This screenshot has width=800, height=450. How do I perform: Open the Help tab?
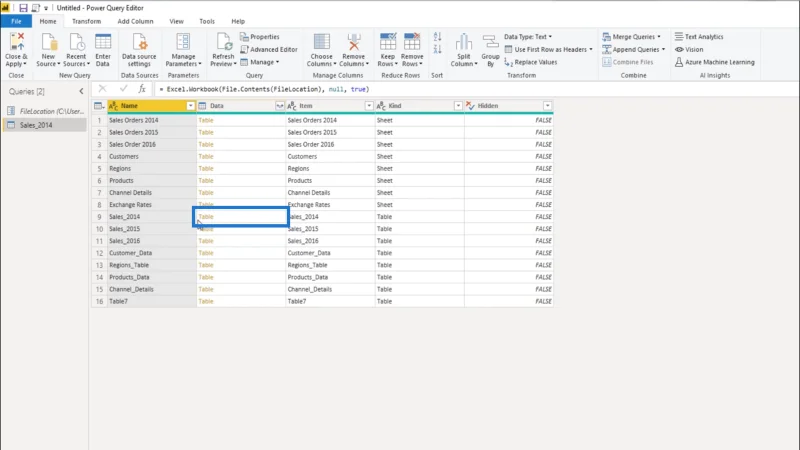[x=238, y=21]
